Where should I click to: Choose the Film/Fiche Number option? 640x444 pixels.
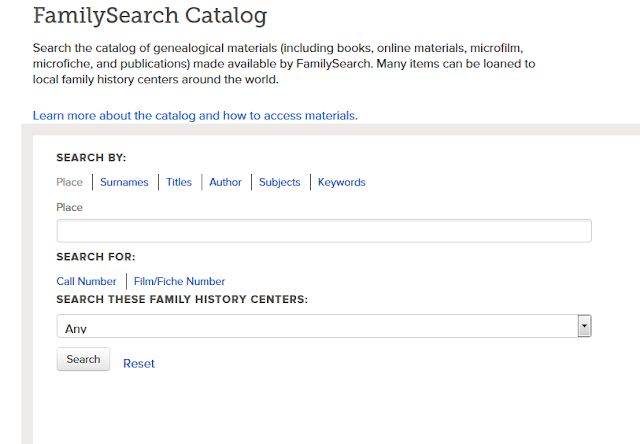pyautogui.click(x=180, y=281)
